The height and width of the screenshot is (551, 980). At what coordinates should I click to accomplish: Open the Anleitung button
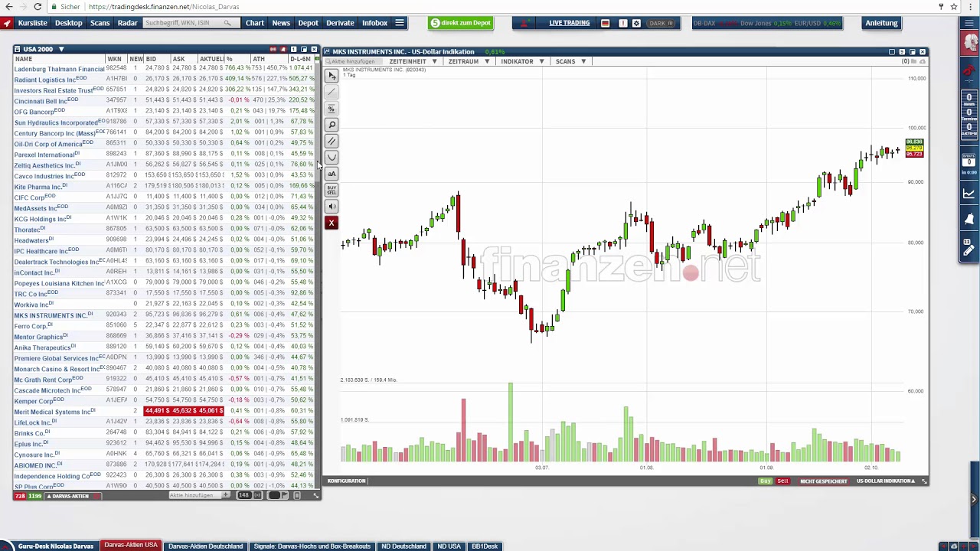[881, 23]
